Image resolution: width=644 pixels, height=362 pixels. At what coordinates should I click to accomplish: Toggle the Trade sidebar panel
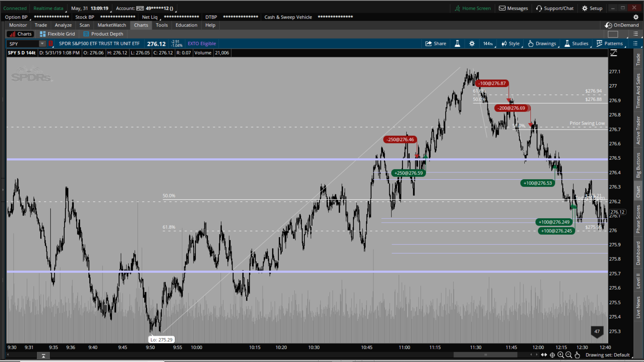[x=638, y=60]
